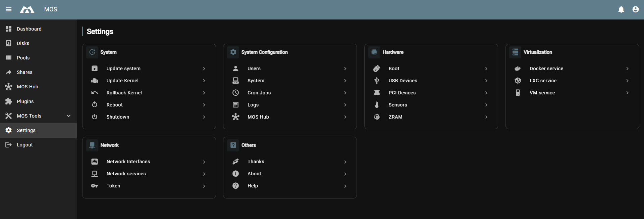The width and height of the screenshot is (644, 219).
Task: Click the MOS logo icon
Action: tap(27, 9)
